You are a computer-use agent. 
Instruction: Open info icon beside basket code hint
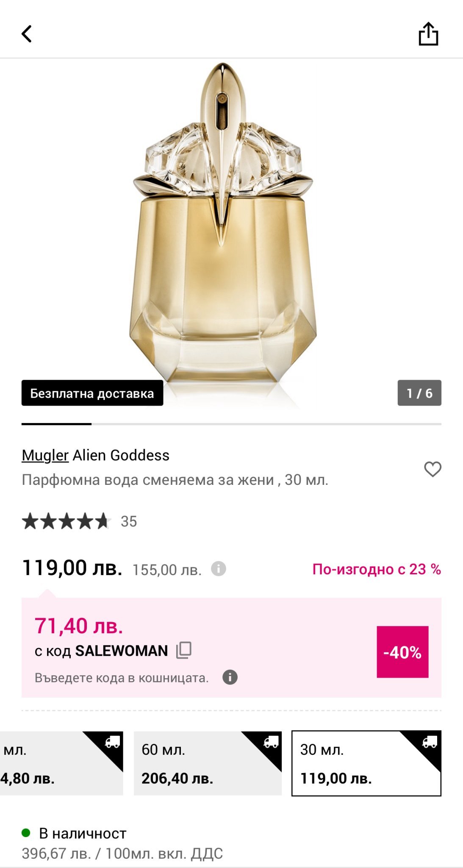click(230, 677)
